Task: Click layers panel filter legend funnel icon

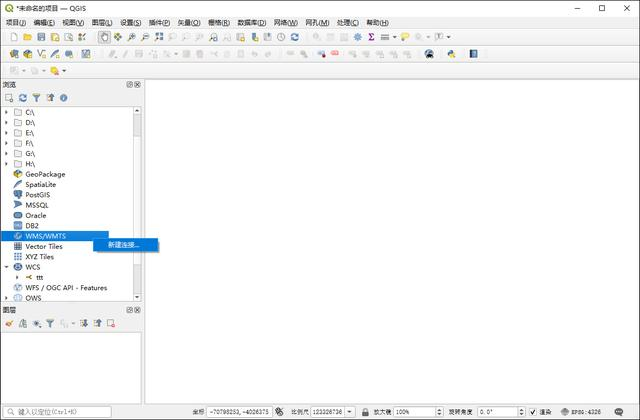Action: pos(50,324)
